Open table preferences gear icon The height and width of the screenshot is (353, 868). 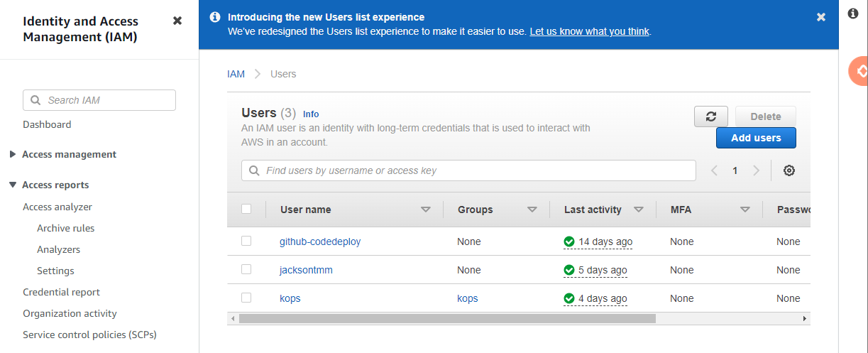(x=789, y=170)
